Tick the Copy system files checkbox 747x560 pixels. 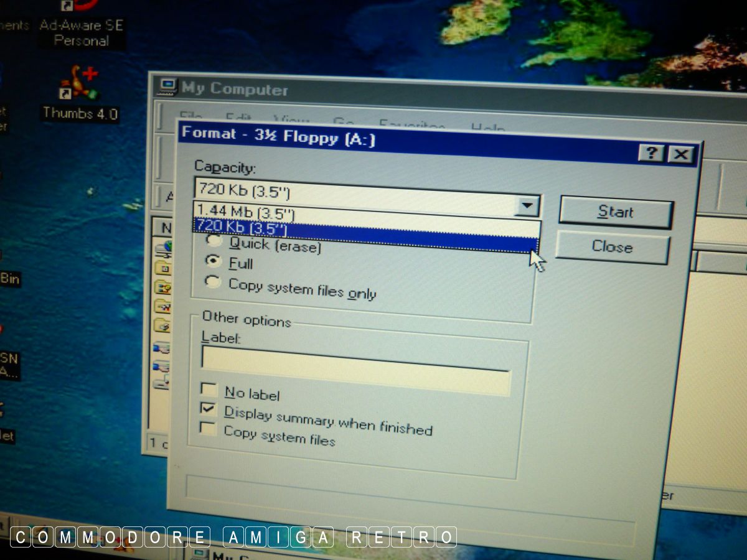tap(207, 429)
